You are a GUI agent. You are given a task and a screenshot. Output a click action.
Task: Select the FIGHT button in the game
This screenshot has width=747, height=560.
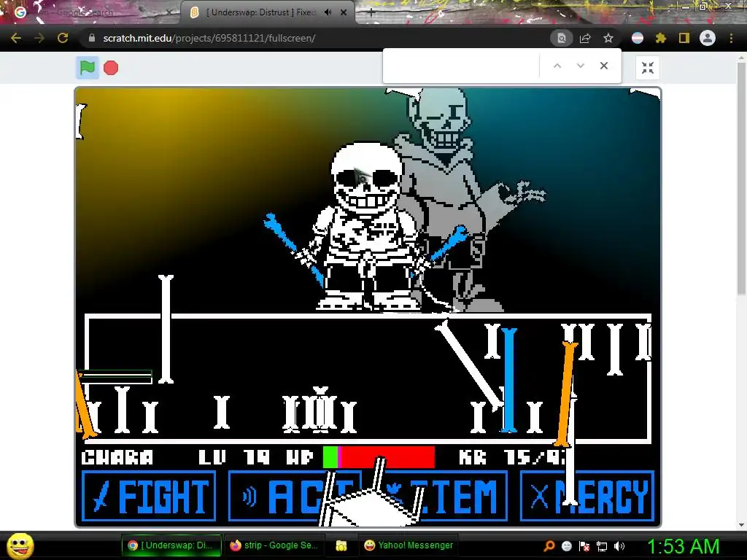coord(149,496)
